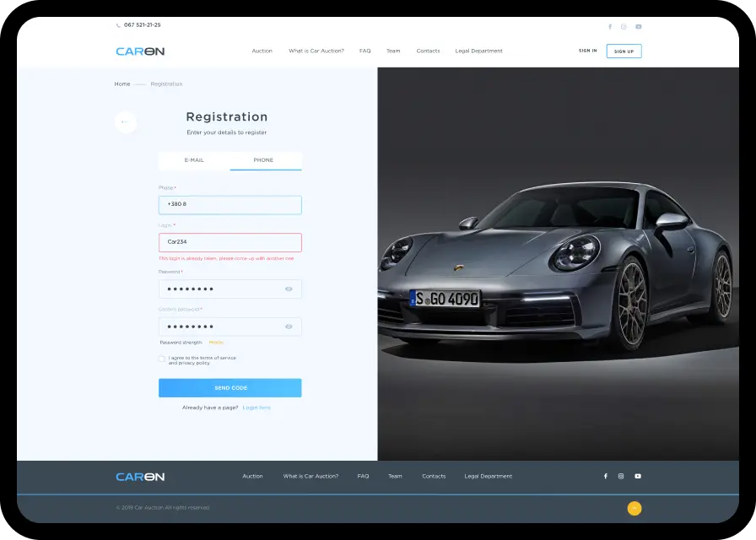This screenshot has width=756, height=540.
Task: Click the CARON logo in the footer
Action: coord(140,477)
